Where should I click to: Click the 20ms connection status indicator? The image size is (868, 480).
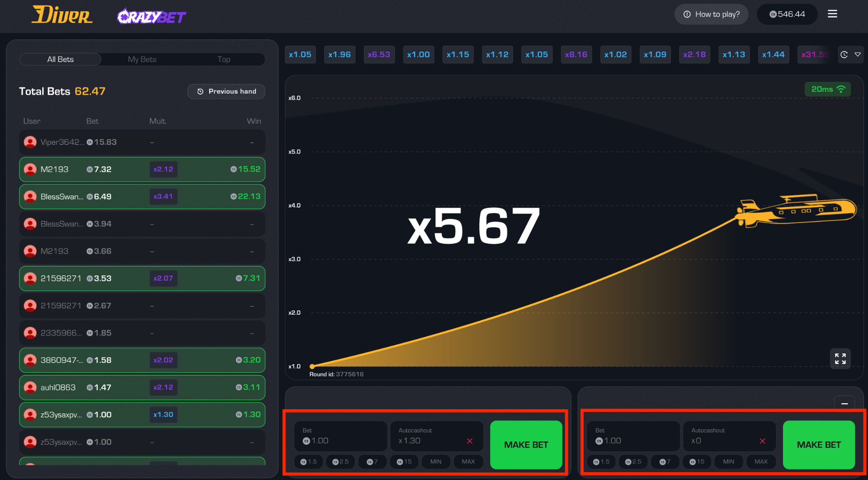[828, 90]
